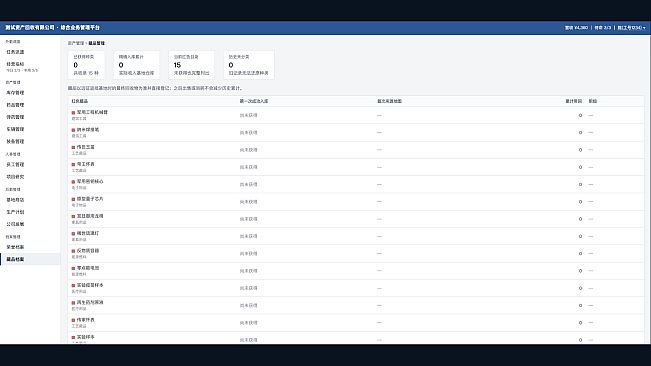Click the 3/3 standby indicator in header
651x366 pixels.
pyautogui.click(x=603, y=28)
